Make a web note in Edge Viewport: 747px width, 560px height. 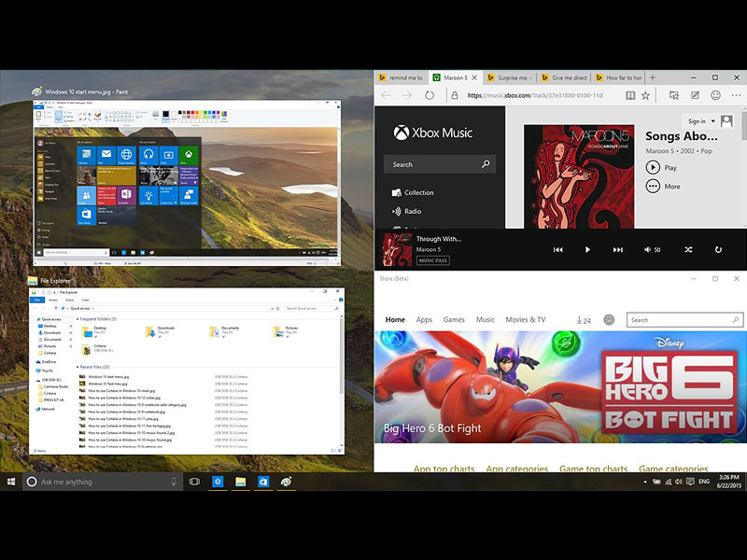695,95
